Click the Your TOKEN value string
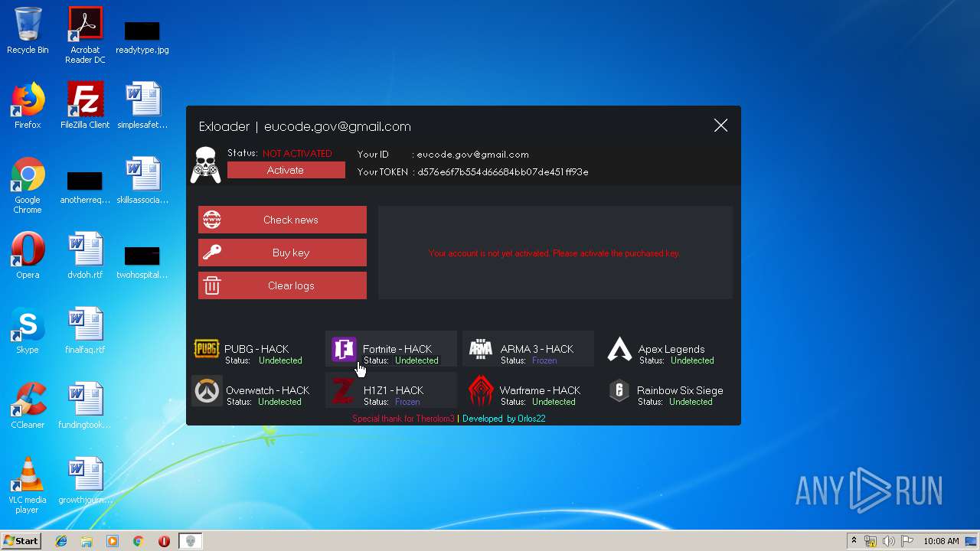Screen dimensions: 980x551 coord(503,171)
